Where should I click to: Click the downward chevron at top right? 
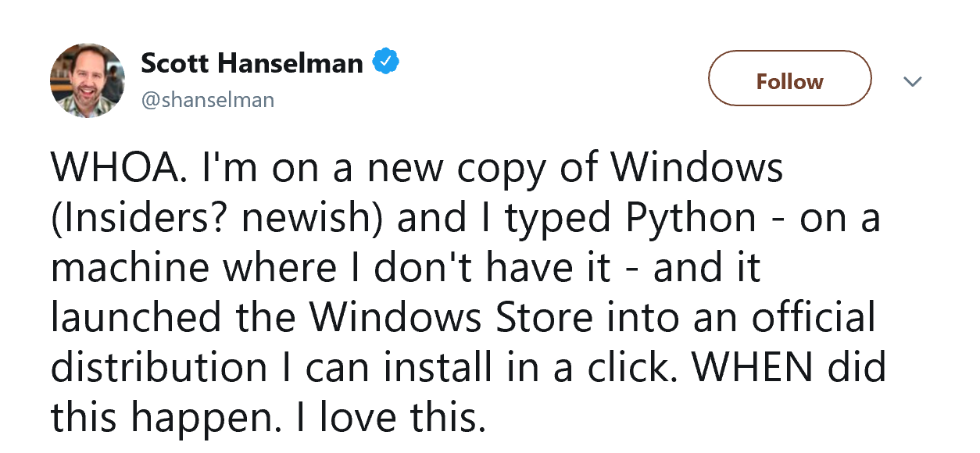point(912,80)
